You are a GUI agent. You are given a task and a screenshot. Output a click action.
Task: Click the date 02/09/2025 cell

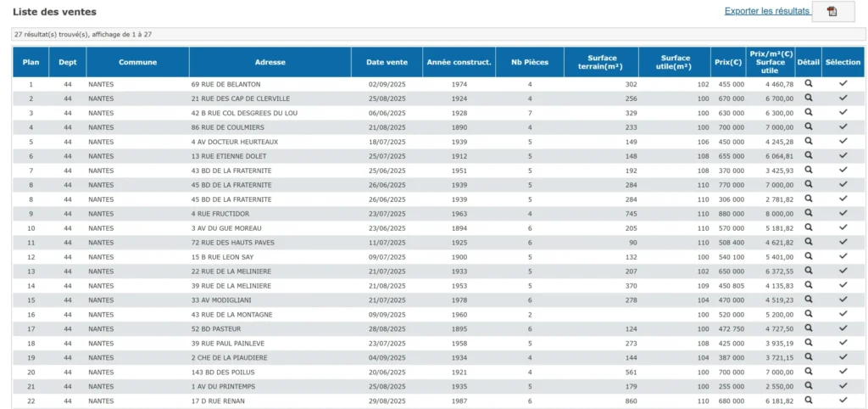[x=387, y=84]
